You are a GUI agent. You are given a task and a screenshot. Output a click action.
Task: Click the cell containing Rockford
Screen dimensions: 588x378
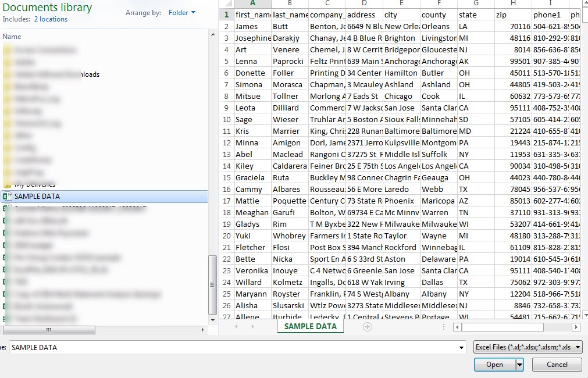click(402, 248)
